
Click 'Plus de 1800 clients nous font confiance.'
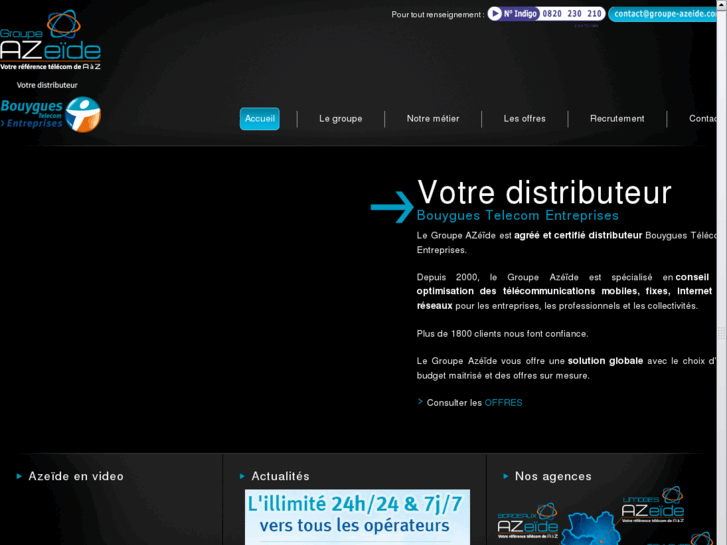502,334
